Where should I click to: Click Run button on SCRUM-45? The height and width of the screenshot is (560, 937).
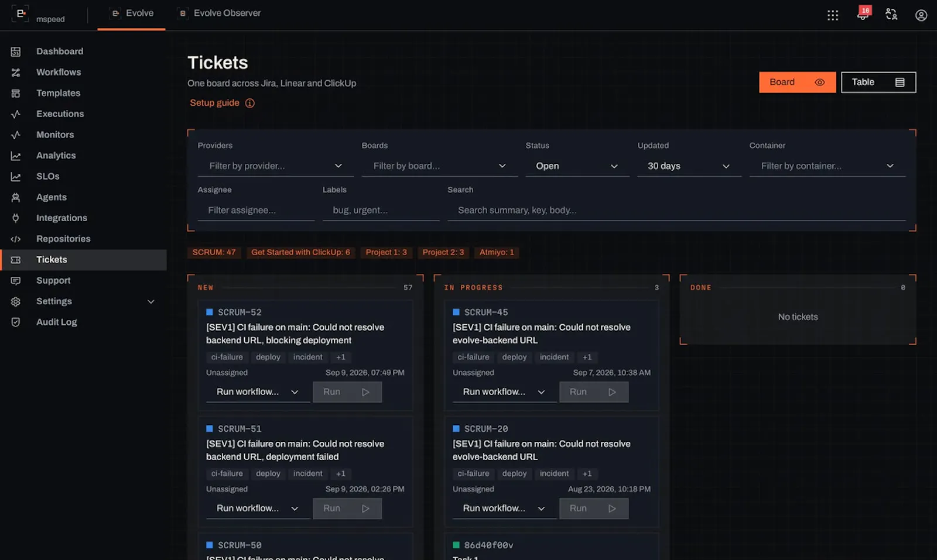(594, 392)
